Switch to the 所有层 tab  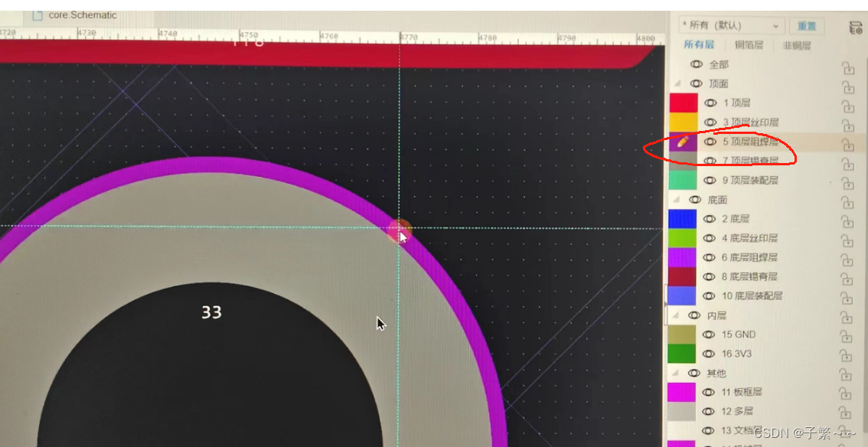point(699,45)
